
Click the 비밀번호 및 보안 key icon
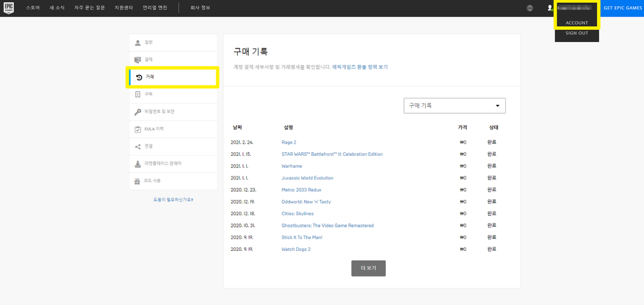click(x=138, y=112)
